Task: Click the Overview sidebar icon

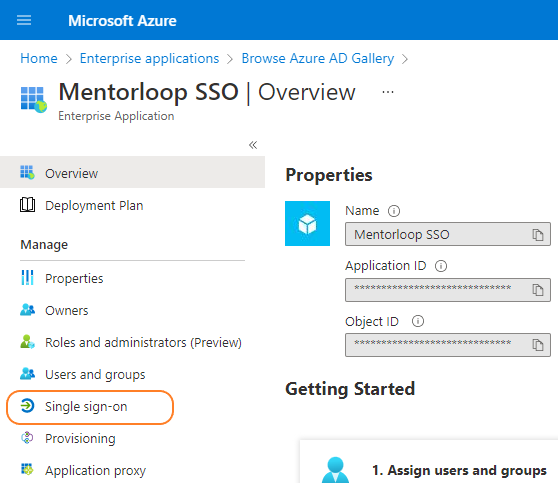Action: coord(27,172)
